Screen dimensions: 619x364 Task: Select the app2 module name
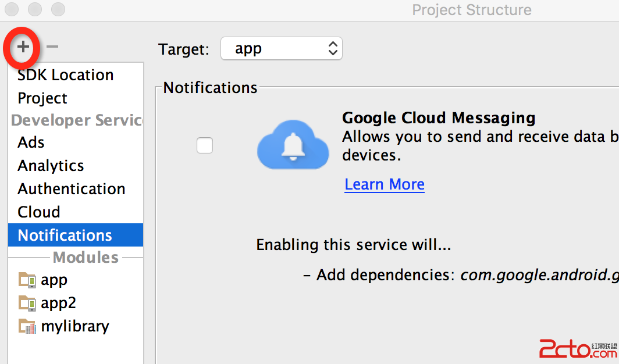coord(58,303)
